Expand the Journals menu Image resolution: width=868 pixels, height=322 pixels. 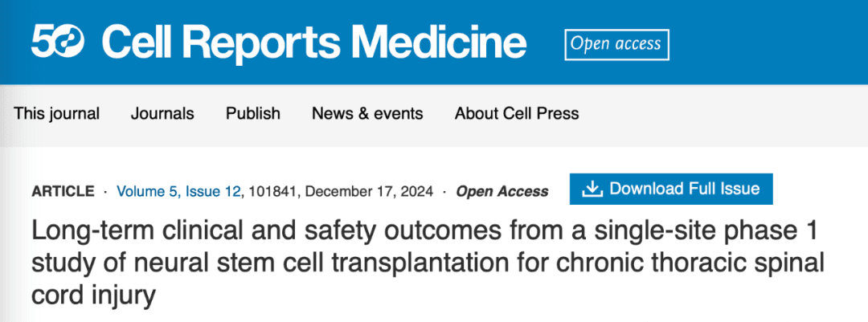click(x=162, y=113)
